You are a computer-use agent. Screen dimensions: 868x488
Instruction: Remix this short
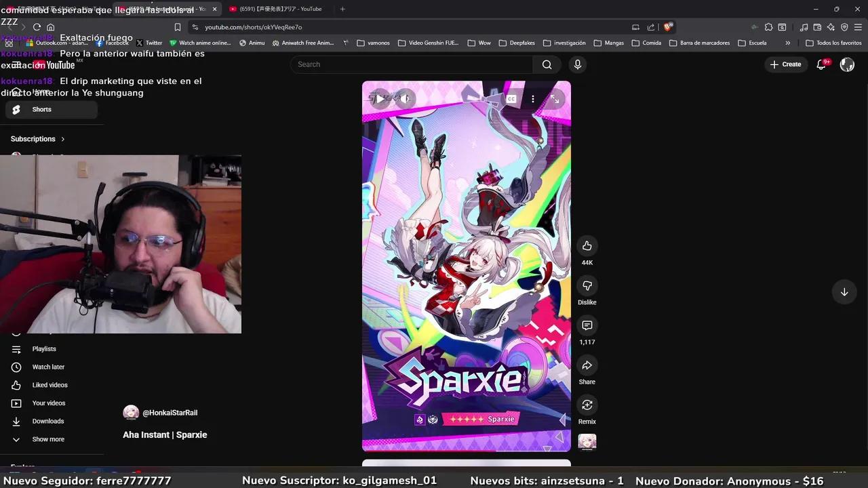point(587,405)
